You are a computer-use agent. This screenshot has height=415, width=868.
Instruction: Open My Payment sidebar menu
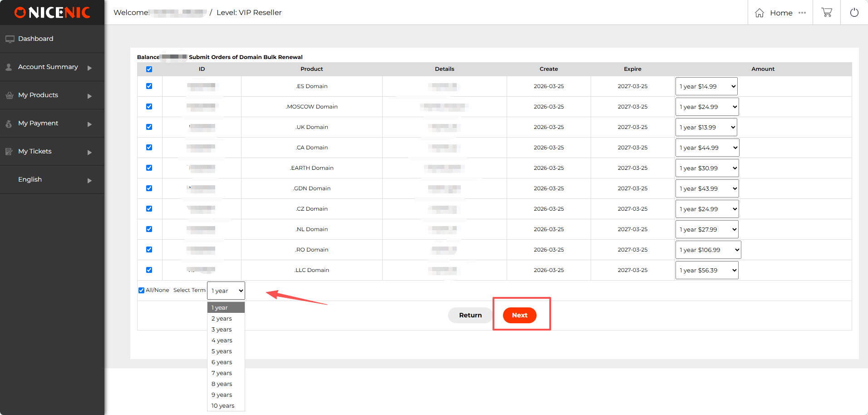coord(52,124)
